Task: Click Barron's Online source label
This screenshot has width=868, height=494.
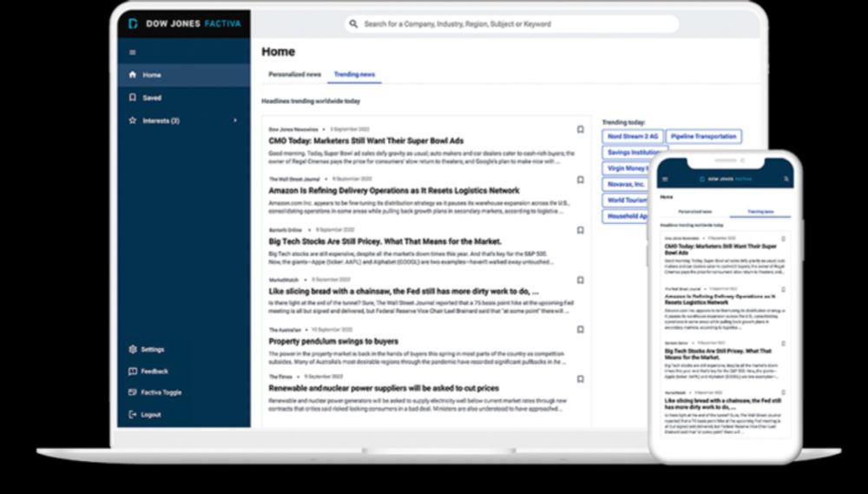Action: point(286,230)
